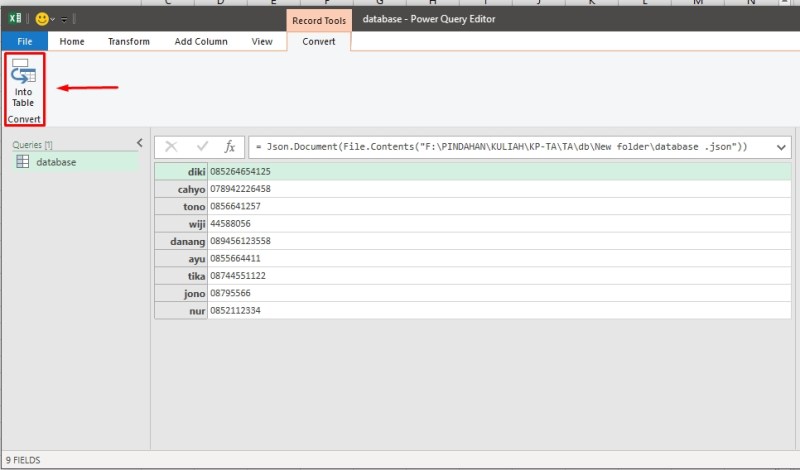800x470 pixels.
Task: Click the value 089456123558
Action: 240,241
